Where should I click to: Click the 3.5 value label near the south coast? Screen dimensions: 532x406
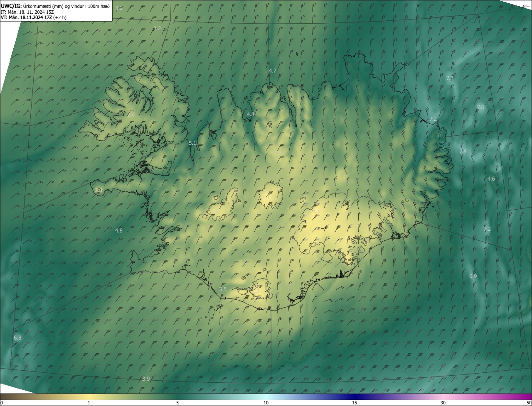(223, 289)
